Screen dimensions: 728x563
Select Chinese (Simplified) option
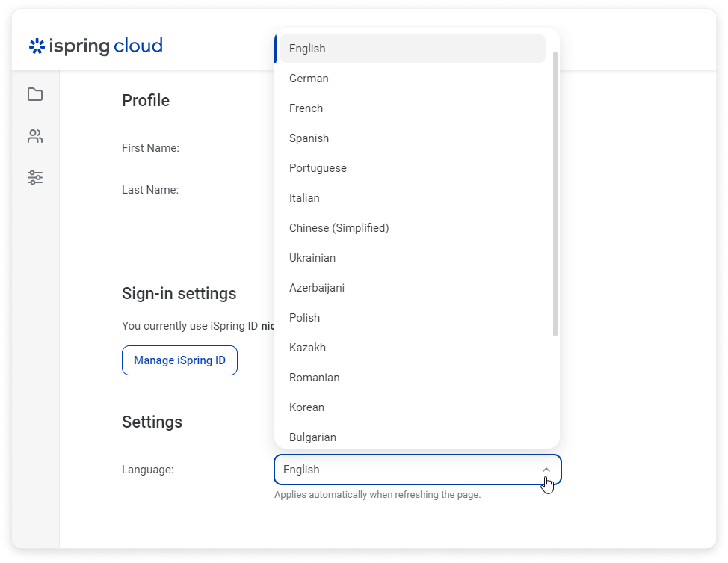tap(413, 228)
